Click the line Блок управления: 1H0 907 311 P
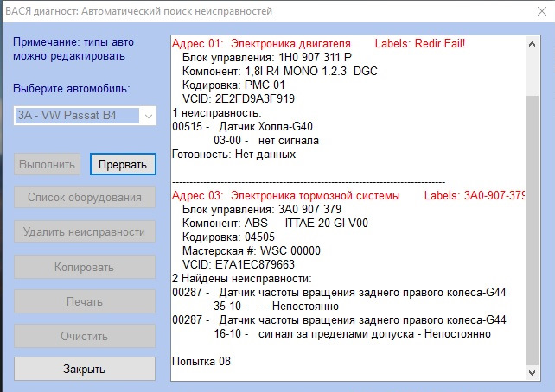The height and width of the screenshot is (392, 555). [x=267, y=57]
